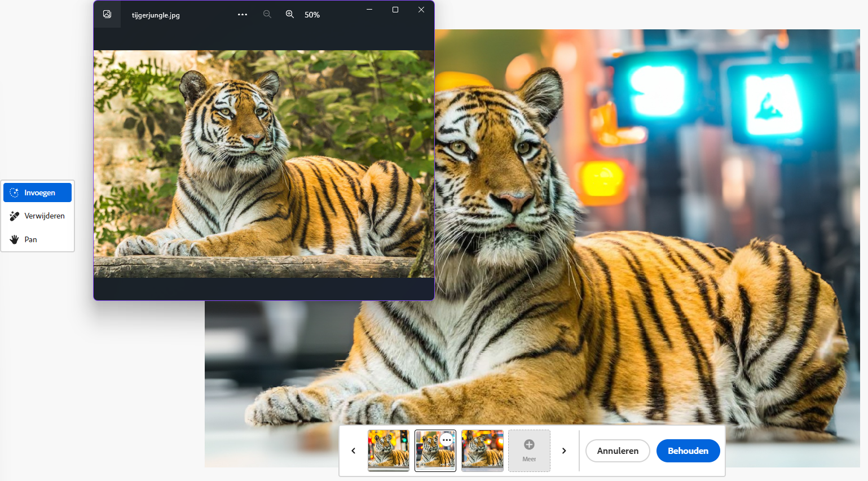Viewport: 868px width, 481px height.
Task: Select the third tiger variation thumbnail
Action: 482,451
